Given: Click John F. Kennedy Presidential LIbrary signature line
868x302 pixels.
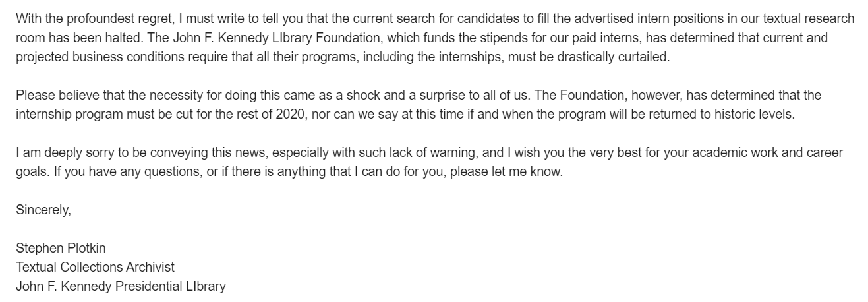Looking at the screenshot, I should [x=121, y=287].
